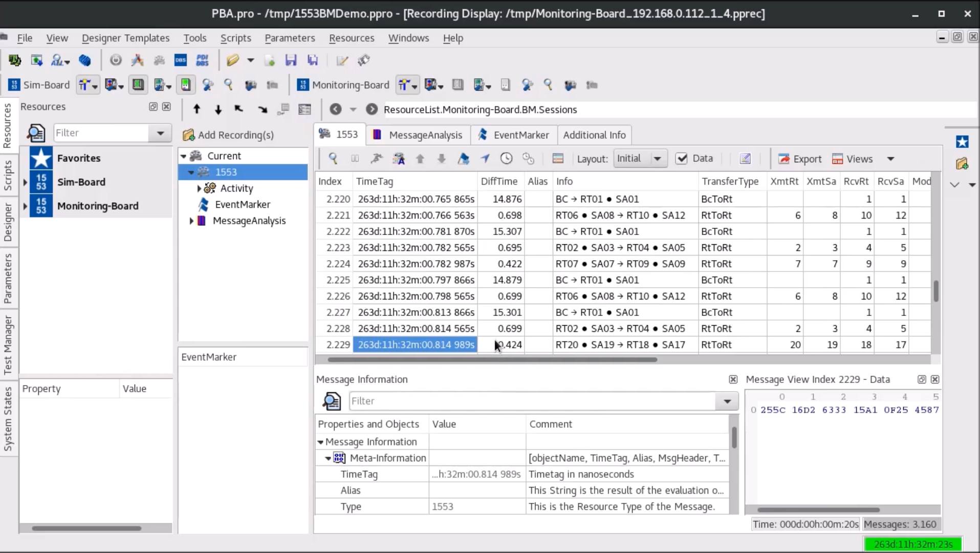Click Add Recording(s) button
The height and width of the screenshot is (553, 980).
(x=228, y=135)
